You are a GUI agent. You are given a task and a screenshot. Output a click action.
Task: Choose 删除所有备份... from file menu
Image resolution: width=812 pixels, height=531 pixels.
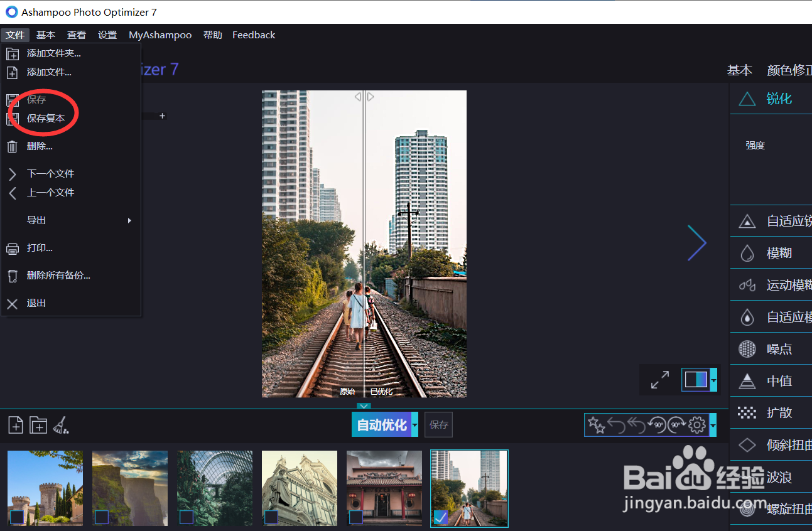click(x=71, y=276)
